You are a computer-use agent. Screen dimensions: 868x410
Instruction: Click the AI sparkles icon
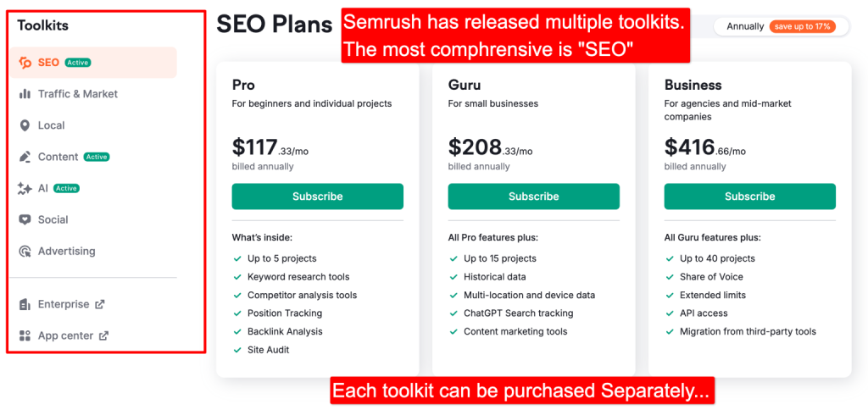25,188
